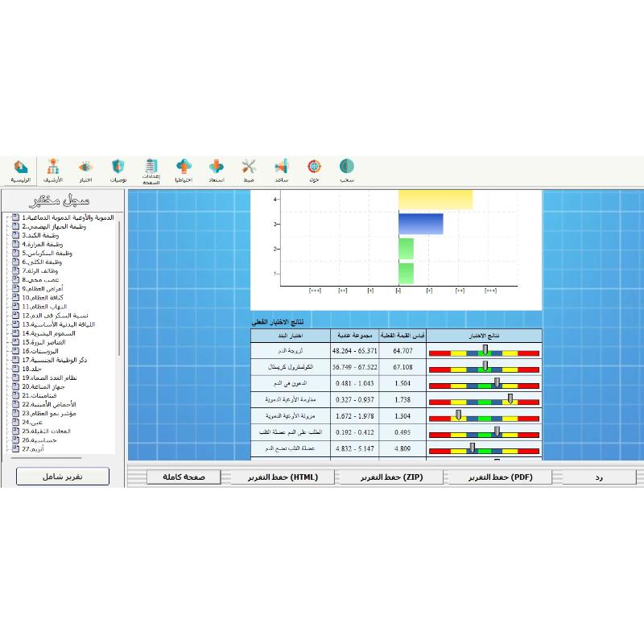Click document icon beside 3.وظيفة الكبد
This screenshot has width=644, height=644.
point(15,235)
